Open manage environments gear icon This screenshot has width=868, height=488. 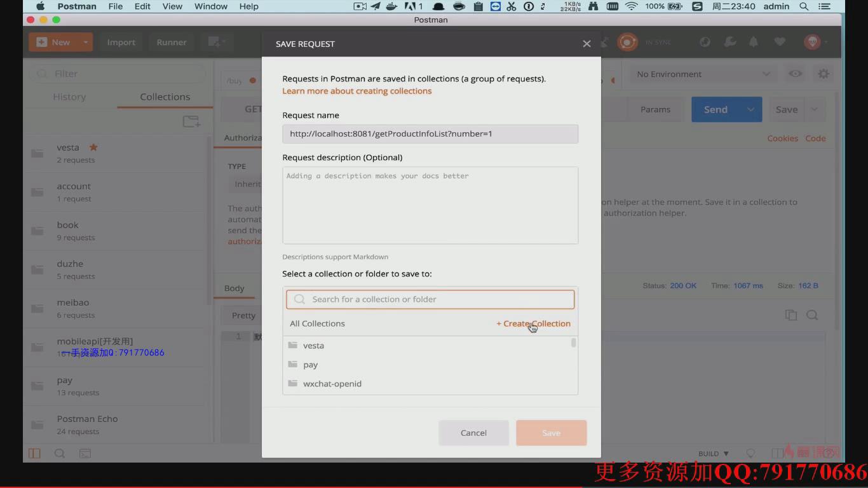tap(824, 74)
